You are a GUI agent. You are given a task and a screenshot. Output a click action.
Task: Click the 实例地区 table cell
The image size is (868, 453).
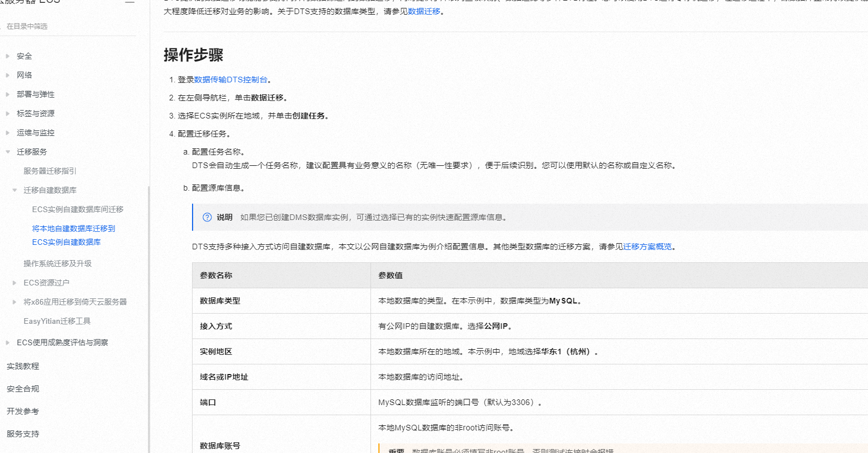tap(281, 351)
